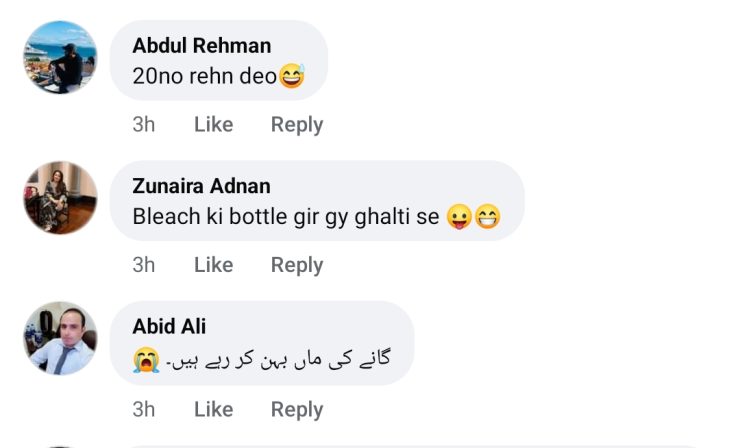This screenshot has width=740, height=448.
Task: Open Zunaira Adnan's profile picture
Action: [x=60, y=198]
